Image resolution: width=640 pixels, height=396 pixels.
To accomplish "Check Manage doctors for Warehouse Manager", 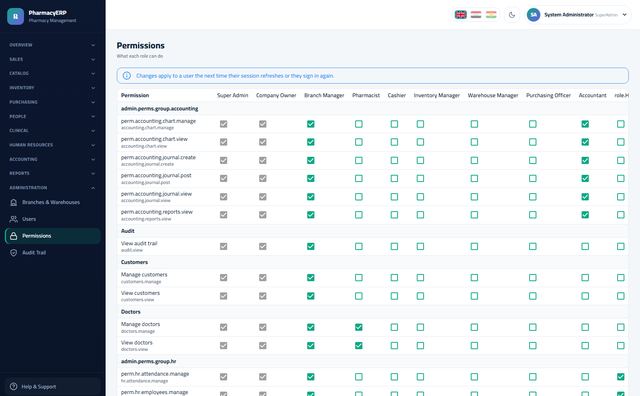I will pos(474,327).
